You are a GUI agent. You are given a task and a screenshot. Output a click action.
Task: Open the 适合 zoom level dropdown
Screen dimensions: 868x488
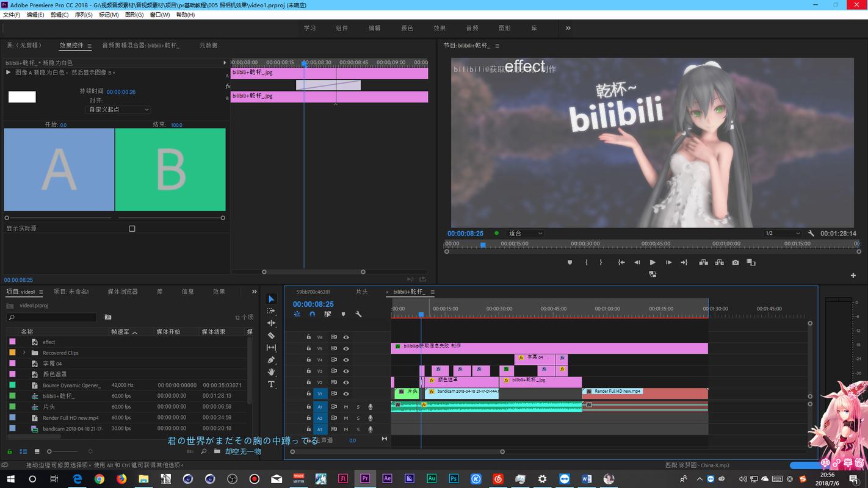point(525,234)
